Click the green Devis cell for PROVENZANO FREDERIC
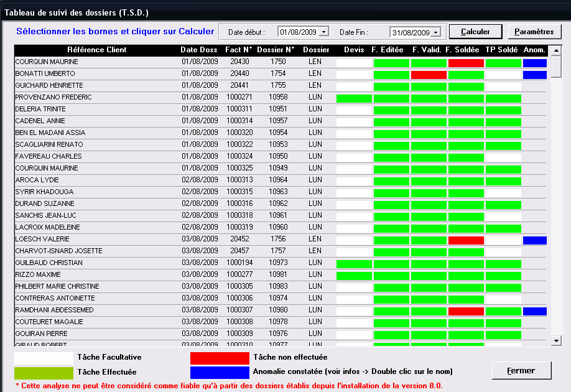Viewport: 571px width, 392px height. coord(354,98)
